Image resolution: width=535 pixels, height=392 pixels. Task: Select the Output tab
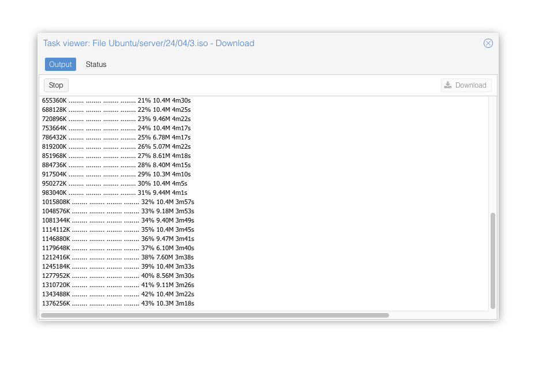60,64
